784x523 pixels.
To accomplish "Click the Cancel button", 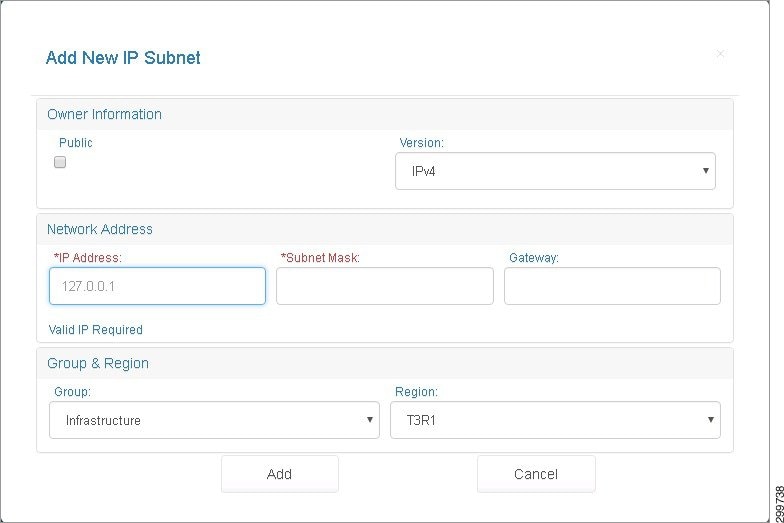I will point(536,474).
